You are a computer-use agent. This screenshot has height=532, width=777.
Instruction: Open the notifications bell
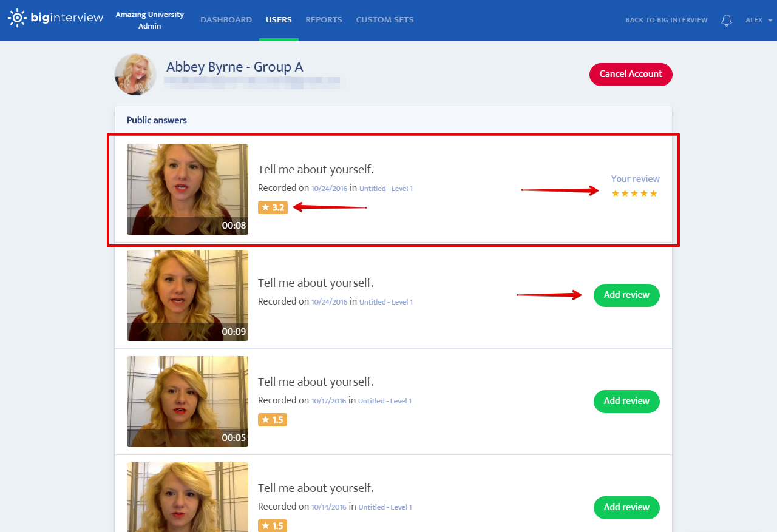[727, 20]
